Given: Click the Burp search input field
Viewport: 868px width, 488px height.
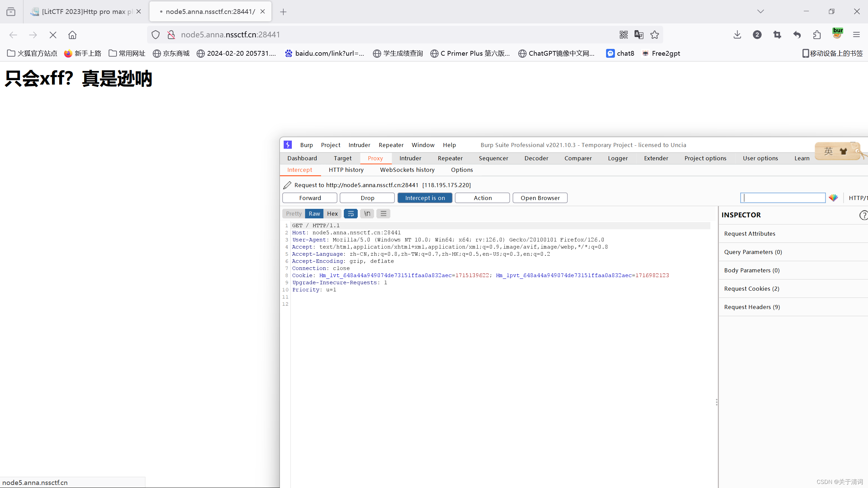Looking at the screenshot, I should (x=782, y=198).
